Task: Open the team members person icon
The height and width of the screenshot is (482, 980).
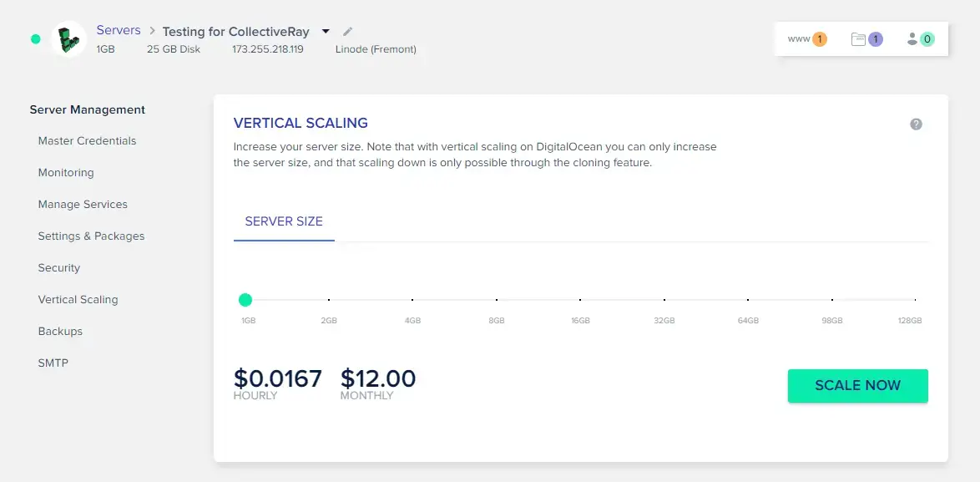Action: coord(920,39)
